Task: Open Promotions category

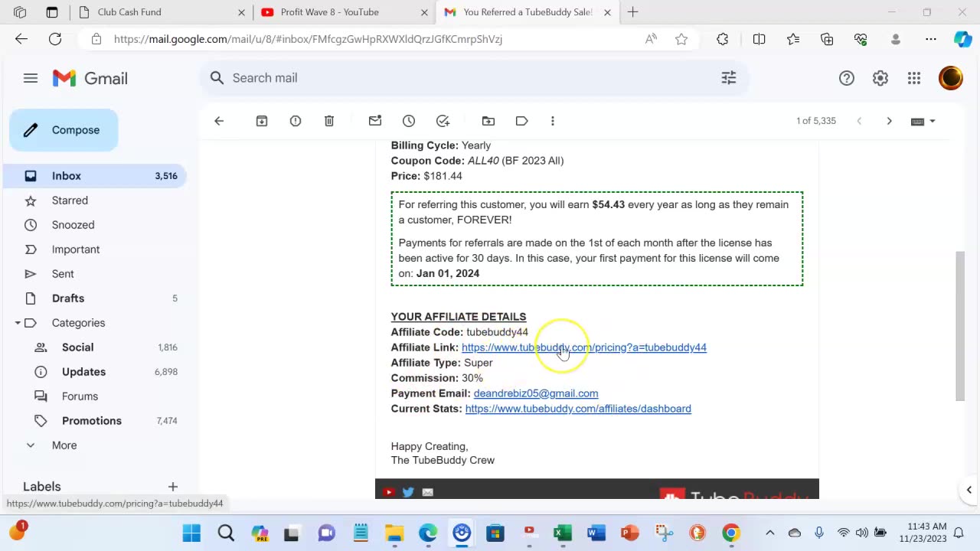Action: tap(93, 421)
